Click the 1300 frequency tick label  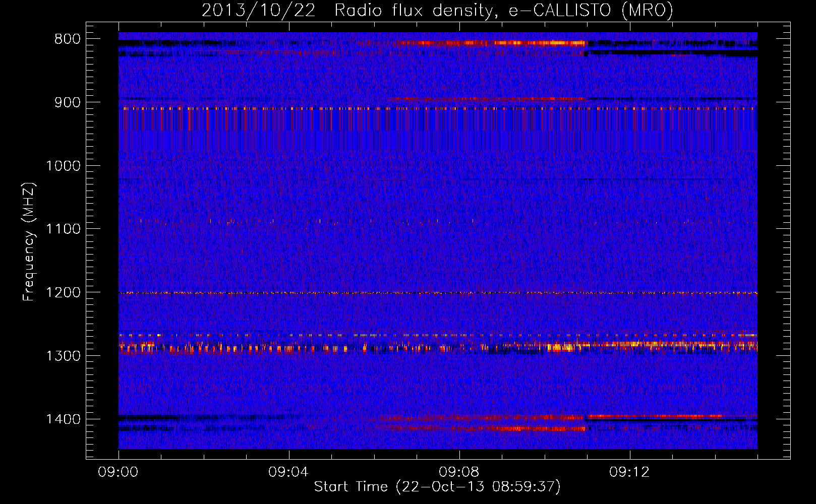coord(64,356)
